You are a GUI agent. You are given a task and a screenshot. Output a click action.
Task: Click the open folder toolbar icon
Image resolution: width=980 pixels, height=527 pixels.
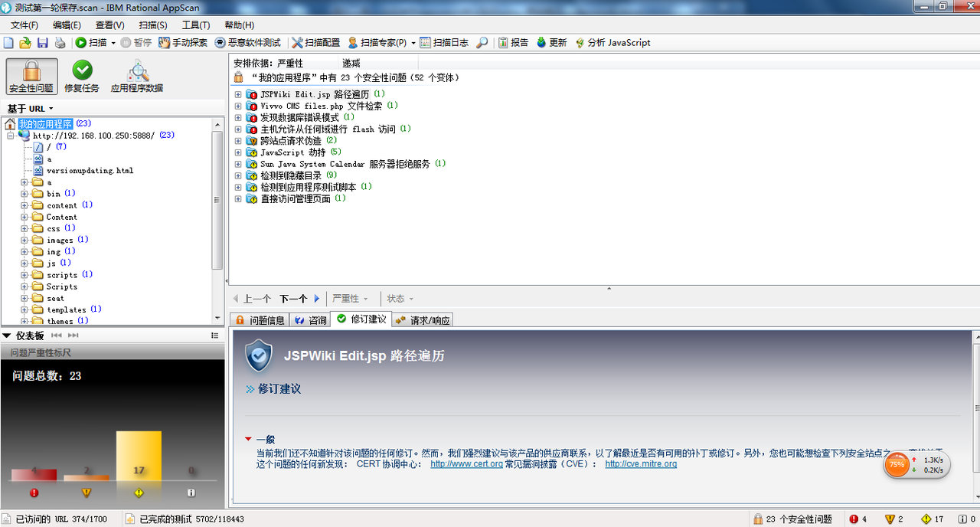coord(25,43)
